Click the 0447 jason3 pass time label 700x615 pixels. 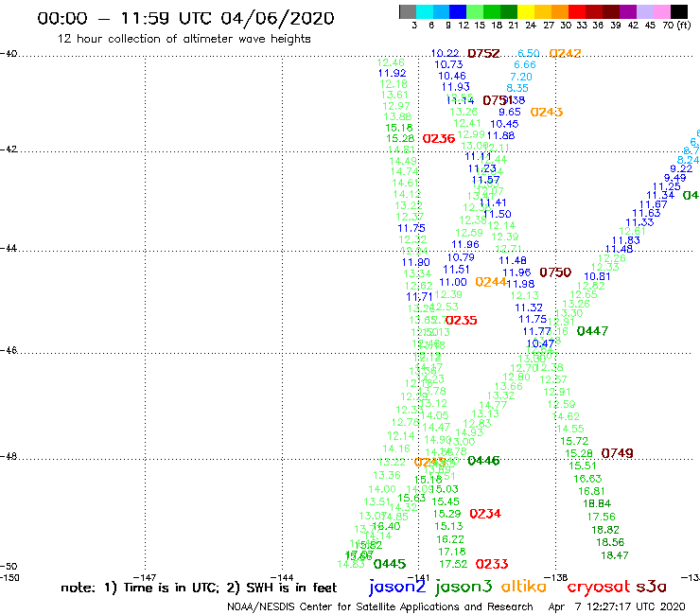click(592, 331)
